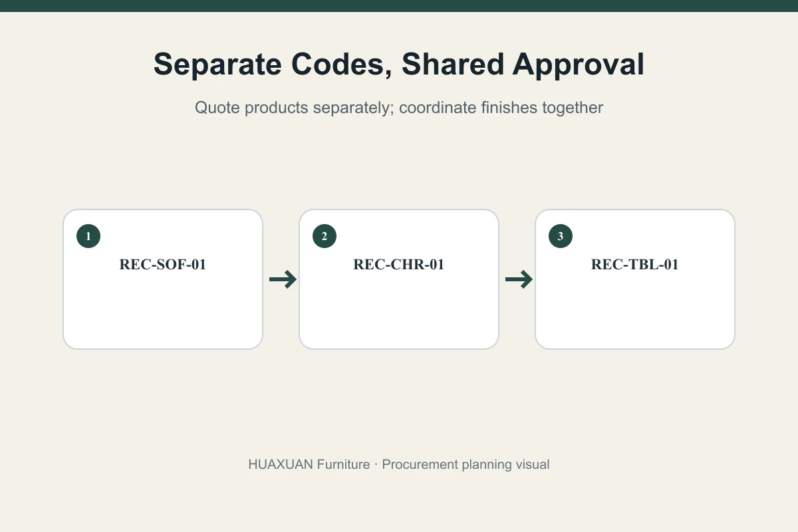Image resolution: width=798 pixels, height=532 pixels.
Task: Click the dot separator in the footer
Action: click(x=376, y=464)
